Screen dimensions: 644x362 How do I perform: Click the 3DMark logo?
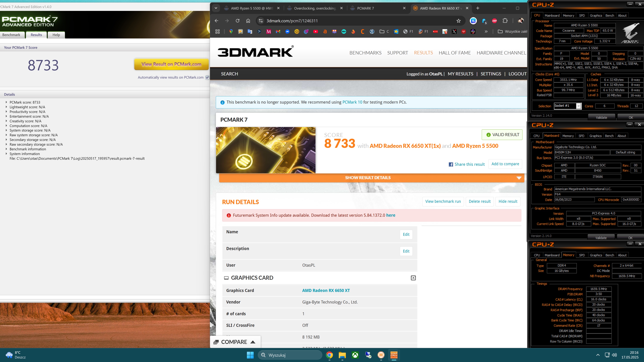pos(255,51)
